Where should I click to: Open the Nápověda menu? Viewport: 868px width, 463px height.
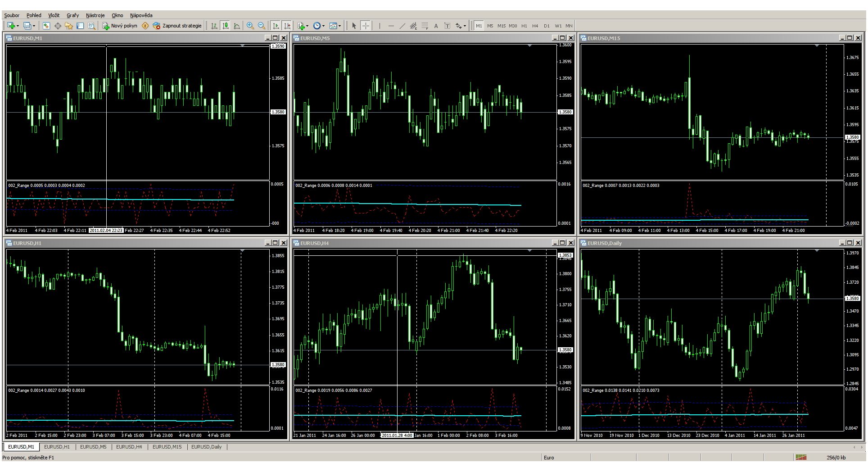click(141, 15)
